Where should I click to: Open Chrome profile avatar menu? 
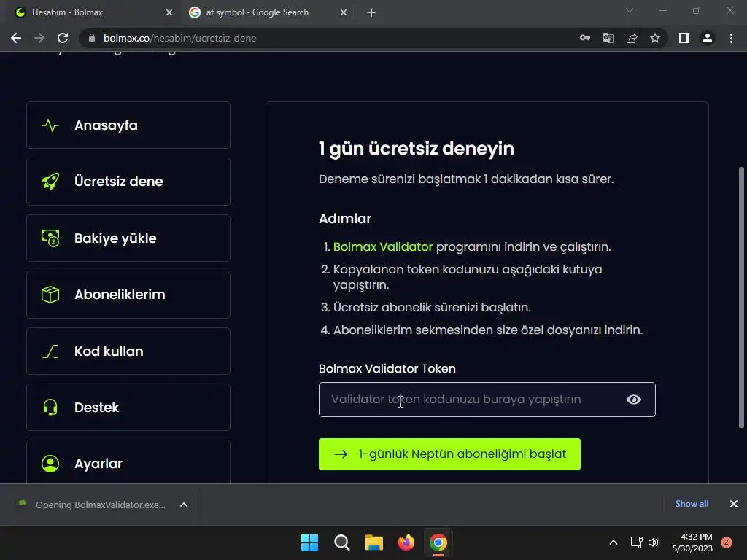708,38
